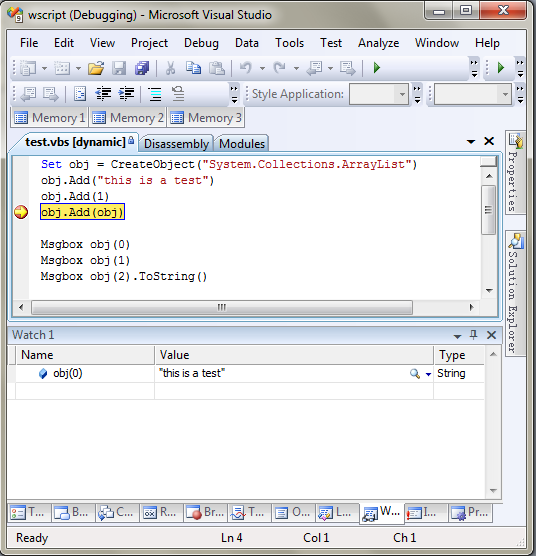
Task: Open the Redo history dropdown arrow
Action: pos(296,68)
